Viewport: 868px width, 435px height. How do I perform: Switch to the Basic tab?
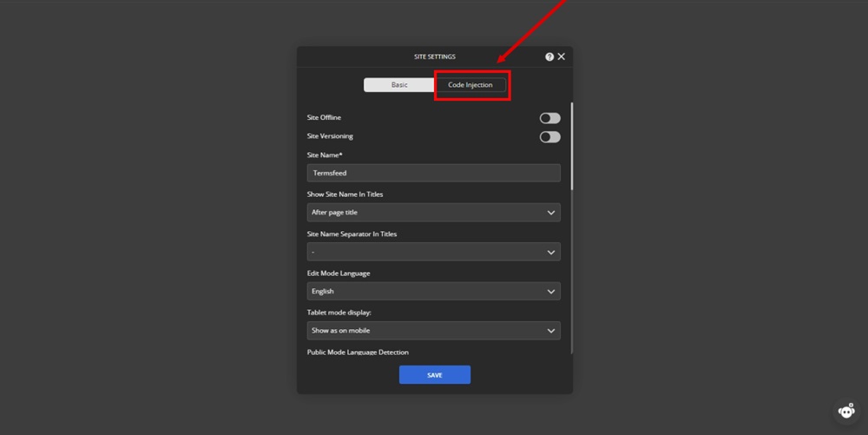[399, 85]
